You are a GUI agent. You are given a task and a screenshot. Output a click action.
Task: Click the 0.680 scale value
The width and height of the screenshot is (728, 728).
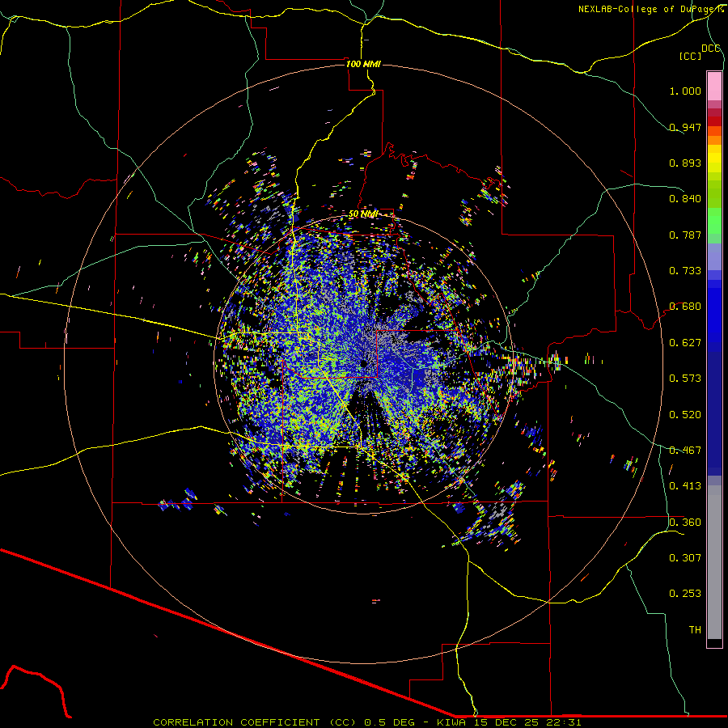pyautogui.click(x=685, y=307)
